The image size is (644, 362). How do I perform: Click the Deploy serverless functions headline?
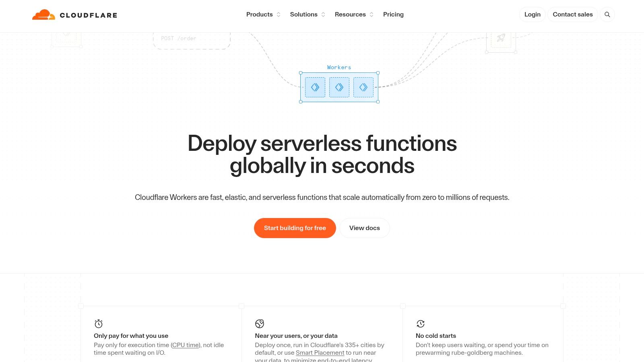tap(322, 154)
